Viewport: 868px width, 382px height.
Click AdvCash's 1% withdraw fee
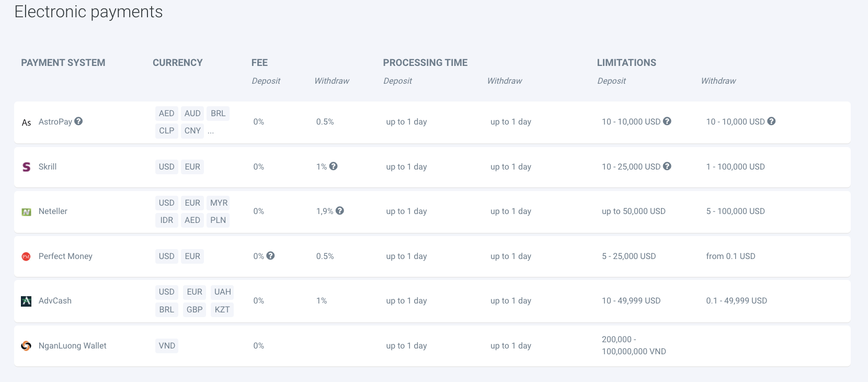(322, 301)
